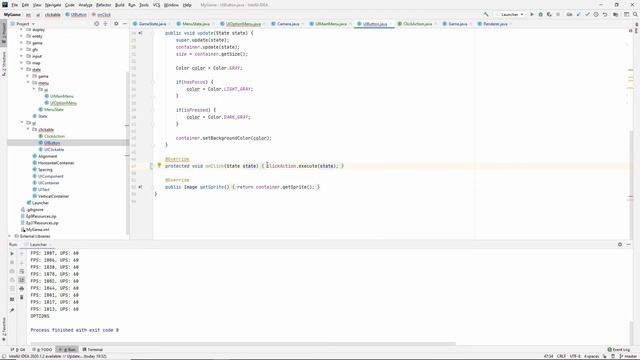This screenshot has height=360, width=640.
Task: Click the UTF-8 encoding status entry
Action: pos(575,356)
